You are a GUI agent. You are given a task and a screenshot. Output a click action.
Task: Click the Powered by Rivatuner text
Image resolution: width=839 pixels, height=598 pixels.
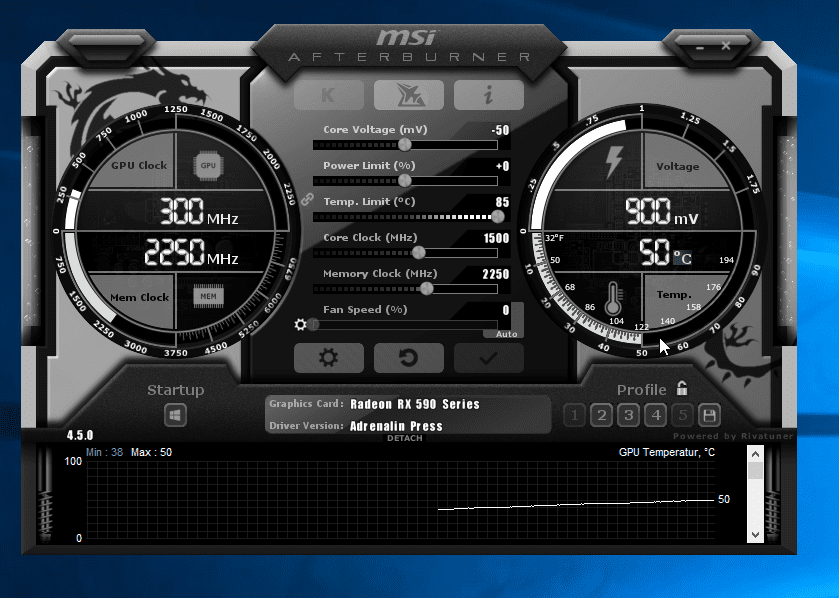733,436
